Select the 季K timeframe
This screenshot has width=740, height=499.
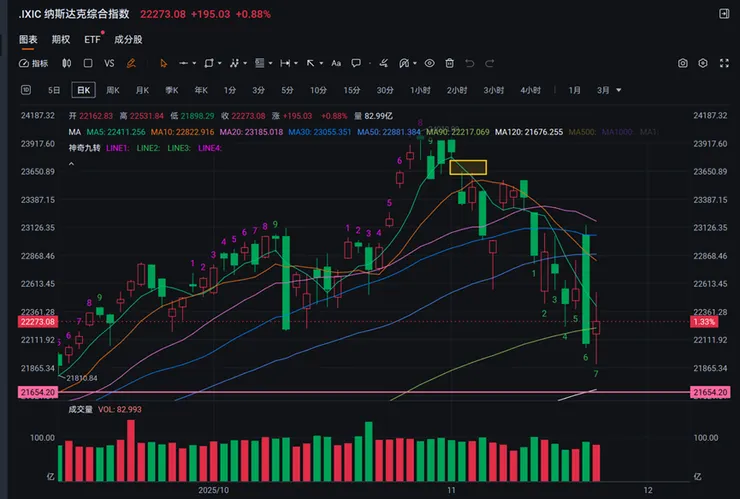tap(172, 90)
